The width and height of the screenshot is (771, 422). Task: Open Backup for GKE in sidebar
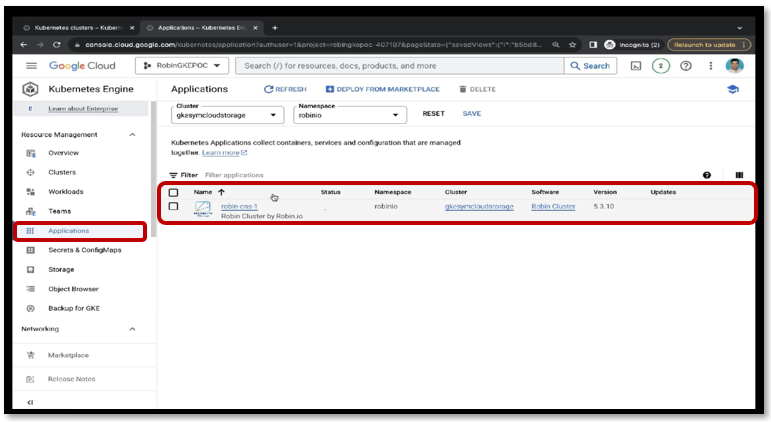coord(74,308)
